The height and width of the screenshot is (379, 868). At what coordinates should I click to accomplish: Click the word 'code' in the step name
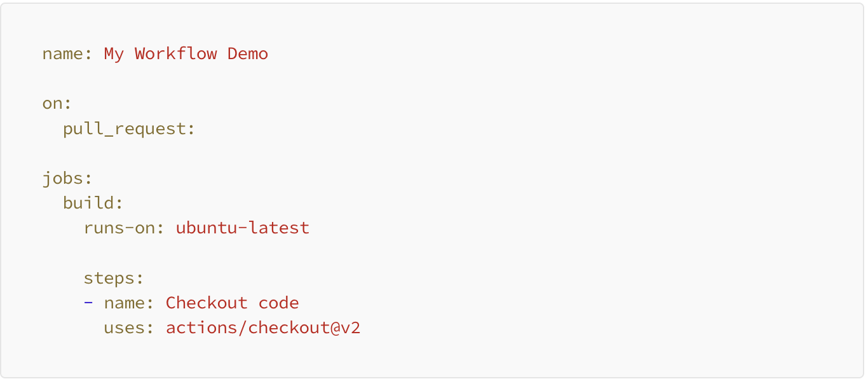[x=279, y=303]
